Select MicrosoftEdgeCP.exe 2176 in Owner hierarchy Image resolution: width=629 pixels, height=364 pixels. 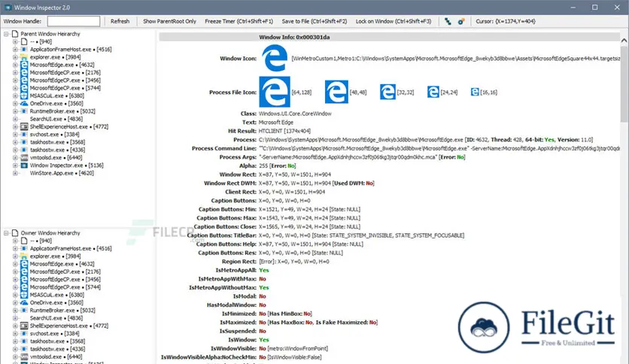[x=65, y=271]
